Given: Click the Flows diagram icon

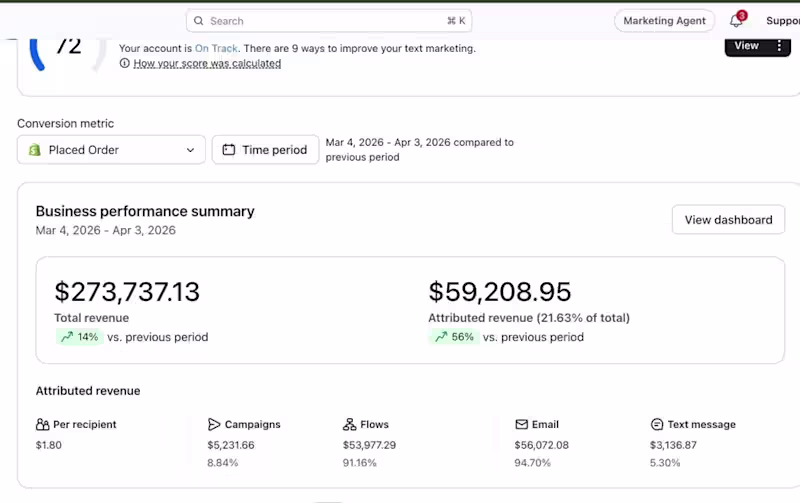Looking at the screenshot, I should (349, 424).
